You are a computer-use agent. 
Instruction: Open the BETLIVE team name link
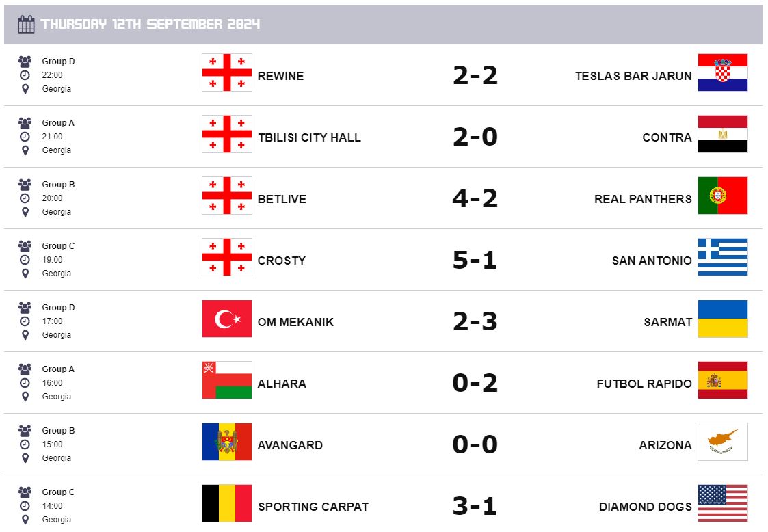(x=282, y=199)
